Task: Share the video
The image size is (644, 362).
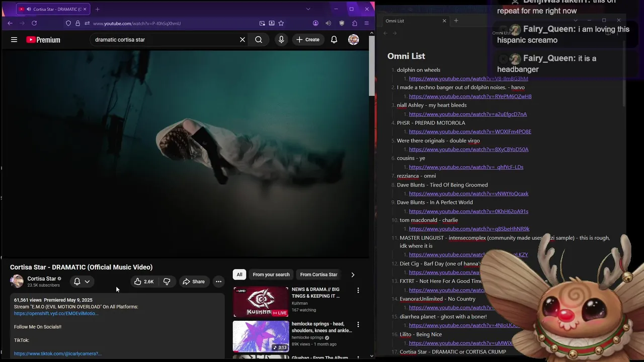Action: (x=194, y=282)
